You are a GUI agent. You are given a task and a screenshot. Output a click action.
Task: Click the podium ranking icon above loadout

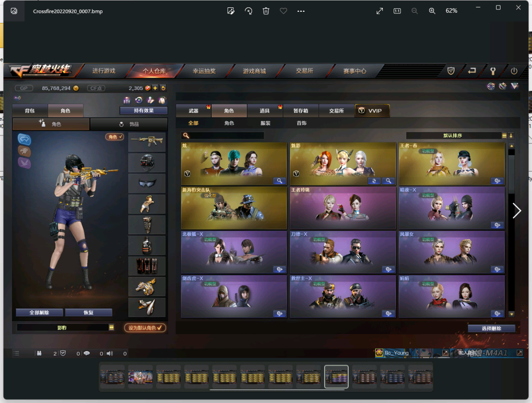pyautogui.click(x=127, y=100)
